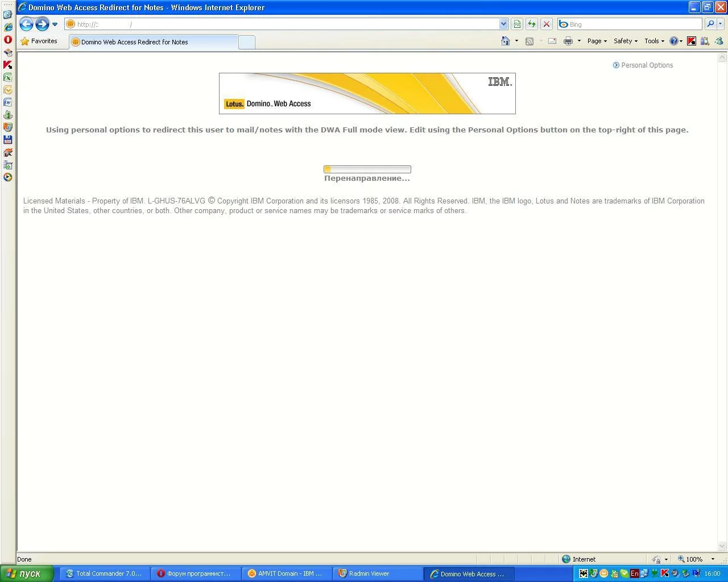Click the Refresh page icon

pos(531,24)
